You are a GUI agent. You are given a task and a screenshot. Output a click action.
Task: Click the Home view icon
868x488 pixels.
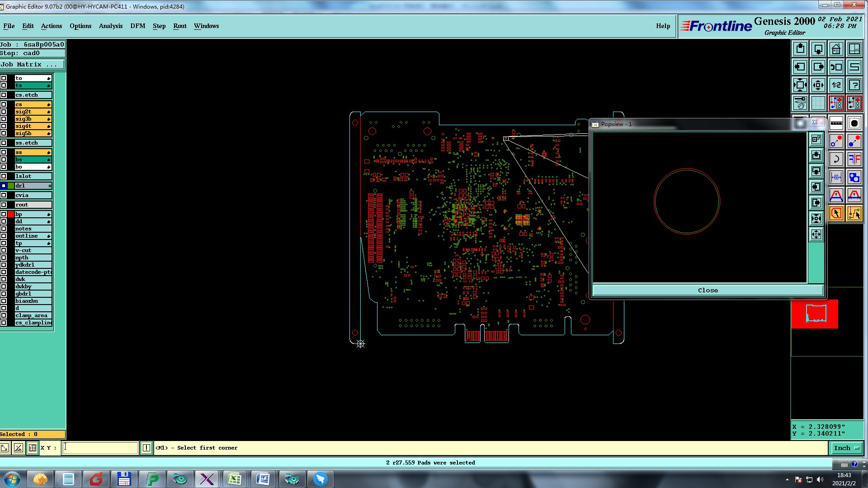pos(836,49)
